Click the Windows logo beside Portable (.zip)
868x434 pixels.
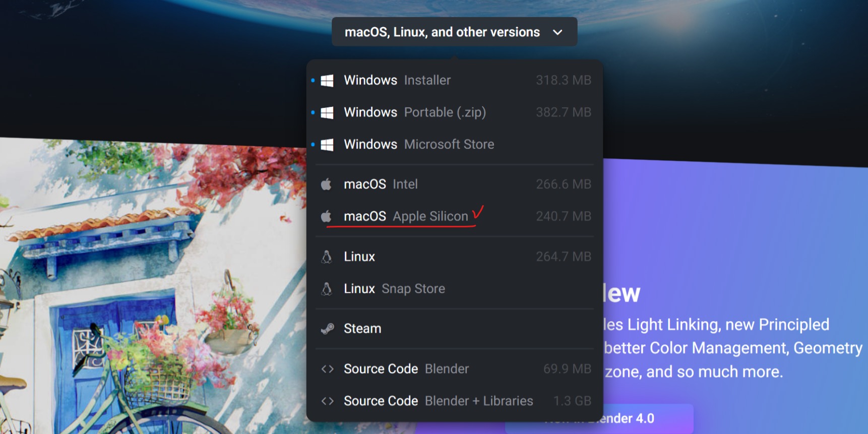327,112
